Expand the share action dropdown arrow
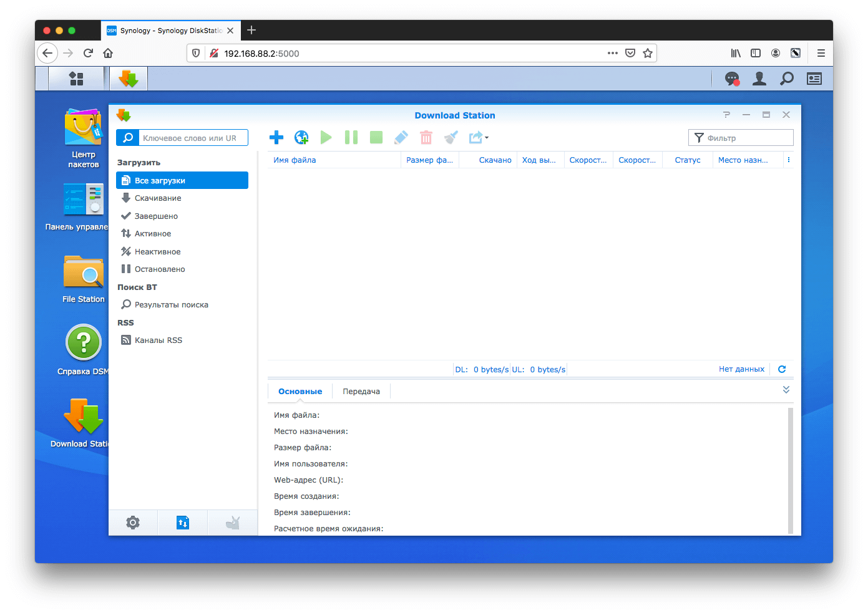The width and height of the screenshot is (868, 613). click(487, 138)
